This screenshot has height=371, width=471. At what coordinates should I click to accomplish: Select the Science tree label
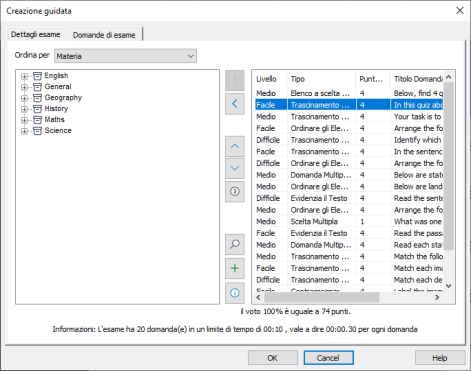click(x=58, y=131)
